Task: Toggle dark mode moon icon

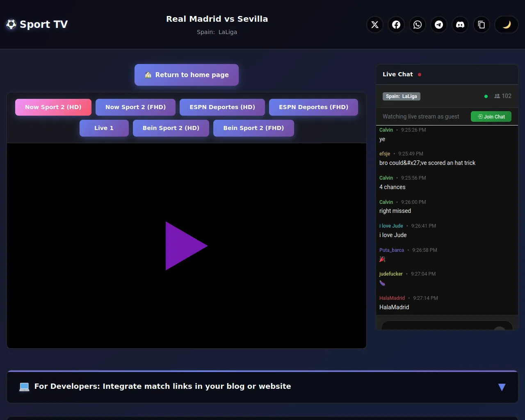Action: pyautogui.click(x=507, y=25)
